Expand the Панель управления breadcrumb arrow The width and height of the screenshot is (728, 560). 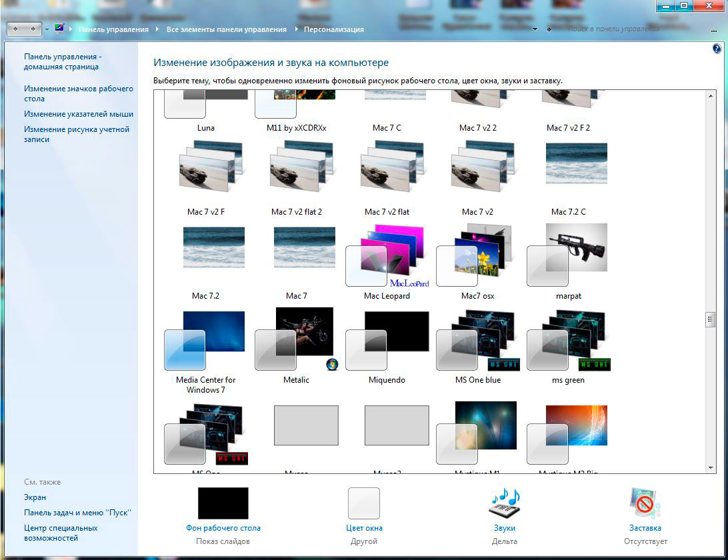point(157,29)
